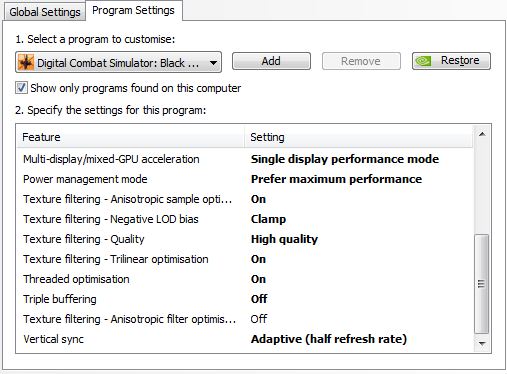Open the program selection dropdown arrow
Image resolution: width=507 pixels, height=374 pixels.
[213, 63]
